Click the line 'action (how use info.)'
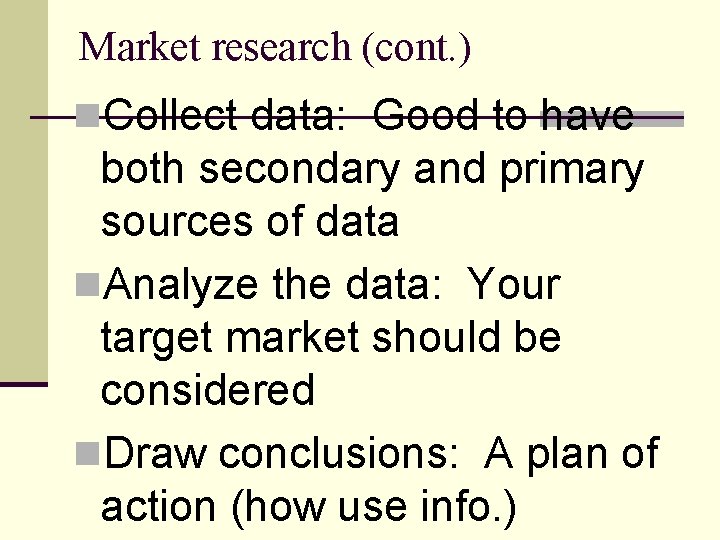The image size is (720, 540). 308,507
